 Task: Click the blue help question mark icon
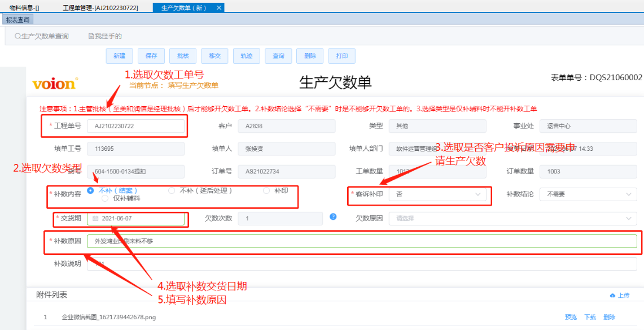(x=333, y=216)
